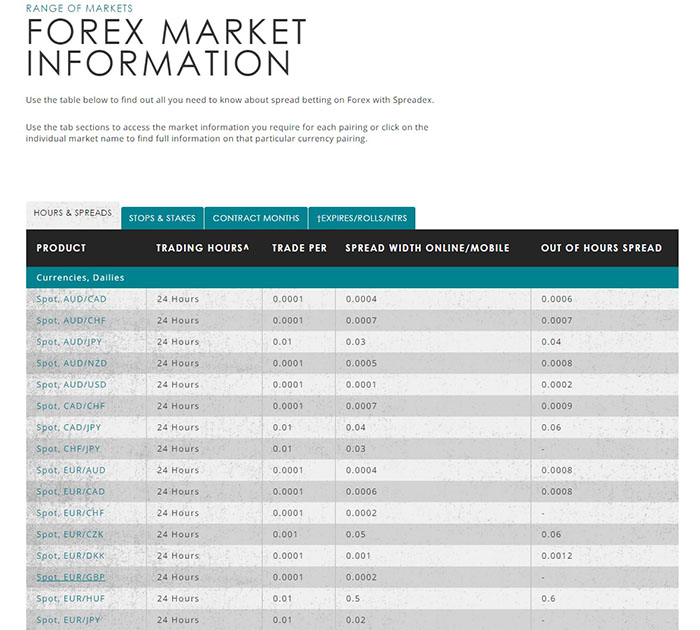Select Spot EUR/CAD in the table
Screen dimensions: 700x630
71,492
